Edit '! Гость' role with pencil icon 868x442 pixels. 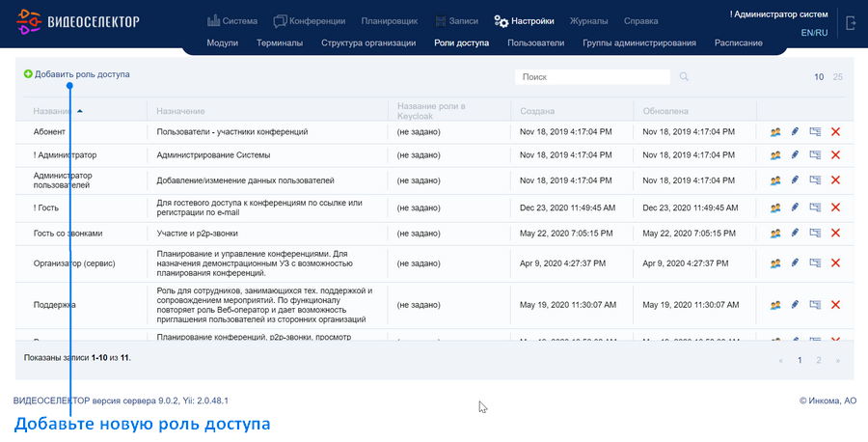(795, 207)
